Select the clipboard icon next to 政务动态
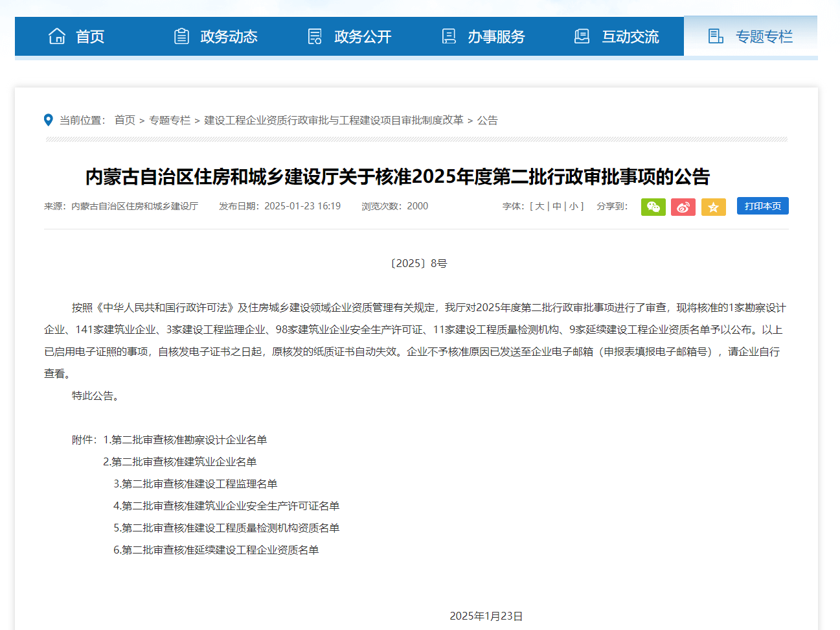The width and height of the screenshot is (840, 630). [181, 36]
